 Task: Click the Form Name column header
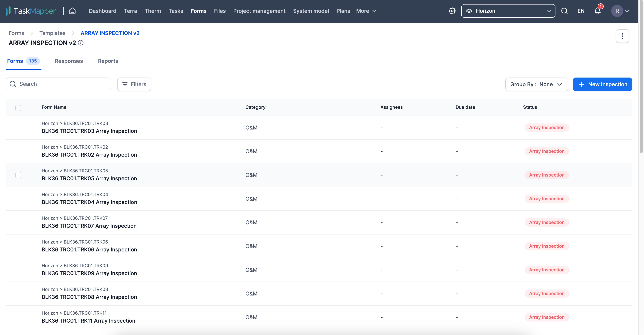point(54,107)
